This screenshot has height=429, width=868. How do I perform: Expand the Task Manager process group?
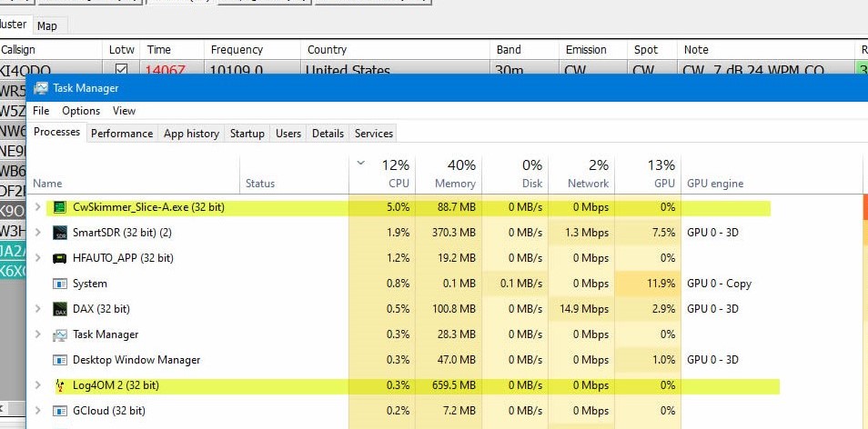tap(37, 334)
